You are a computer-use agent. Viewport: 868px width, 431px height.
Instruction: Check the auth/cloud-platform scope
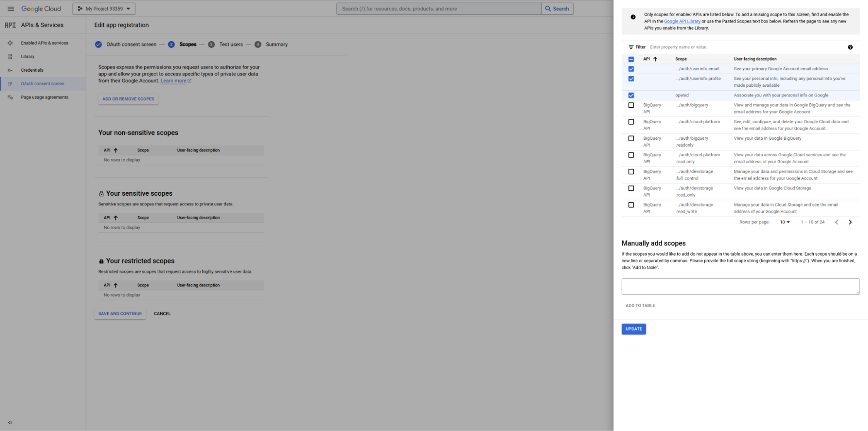[x=631, y=122]
